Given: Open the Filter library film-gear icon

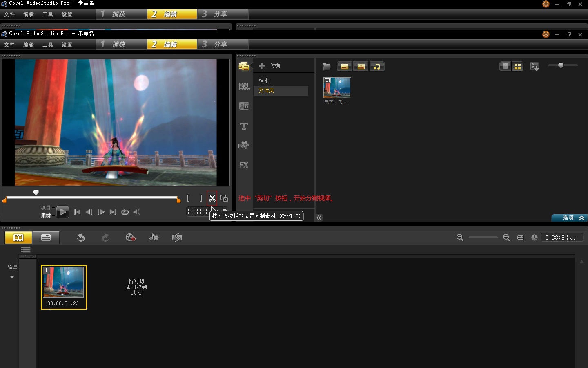Looking at the screenshot, I should (x=244, y=145).
